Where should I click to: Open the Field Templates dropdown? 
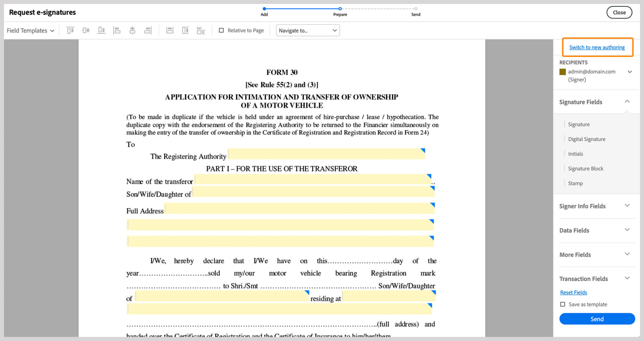click(31, 30)
